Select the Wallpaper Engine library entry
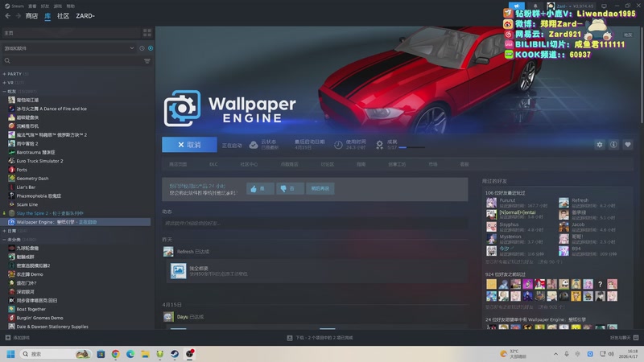 pyautogui.click(x=76, y=222)
